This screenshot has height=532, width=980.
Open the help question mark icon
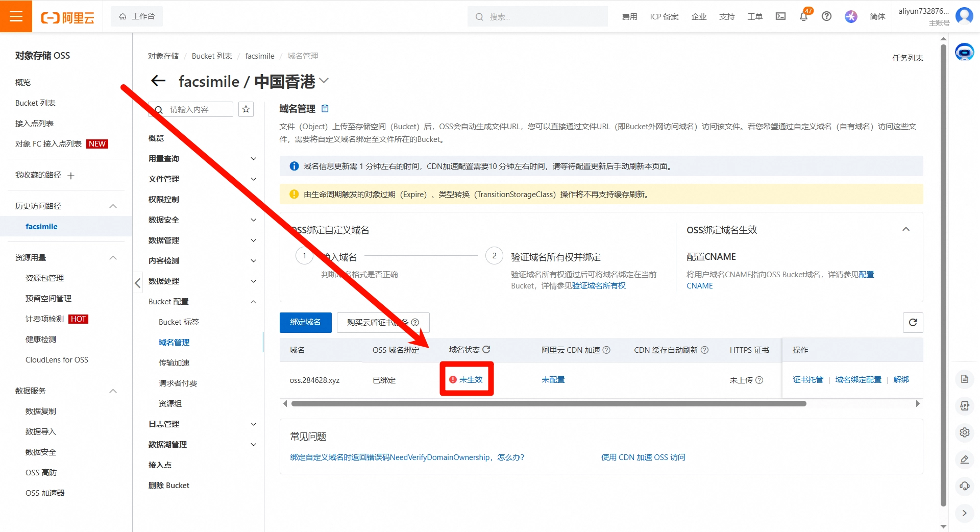click(826, 16)
